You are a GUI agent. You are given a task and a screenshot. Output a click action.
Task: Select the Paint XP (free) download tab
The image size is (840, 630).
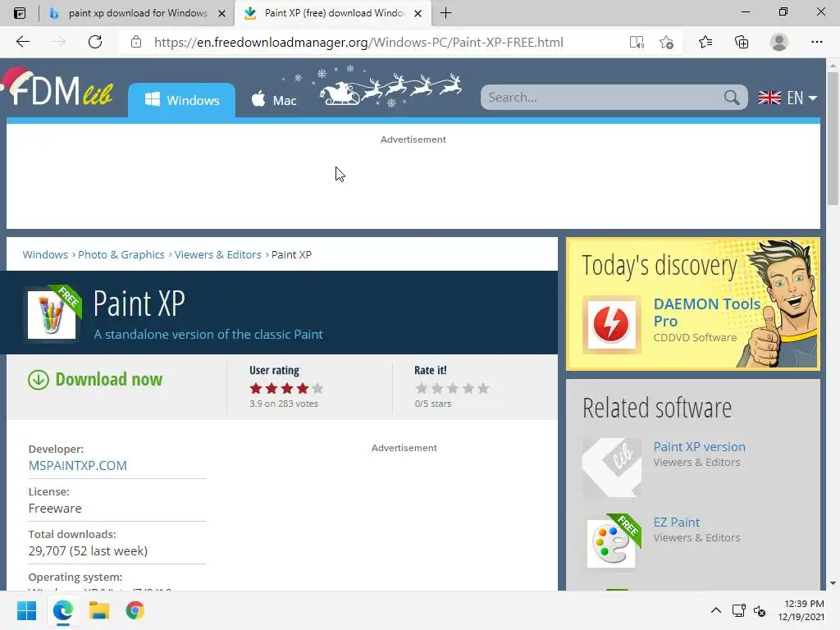[333, 13]
